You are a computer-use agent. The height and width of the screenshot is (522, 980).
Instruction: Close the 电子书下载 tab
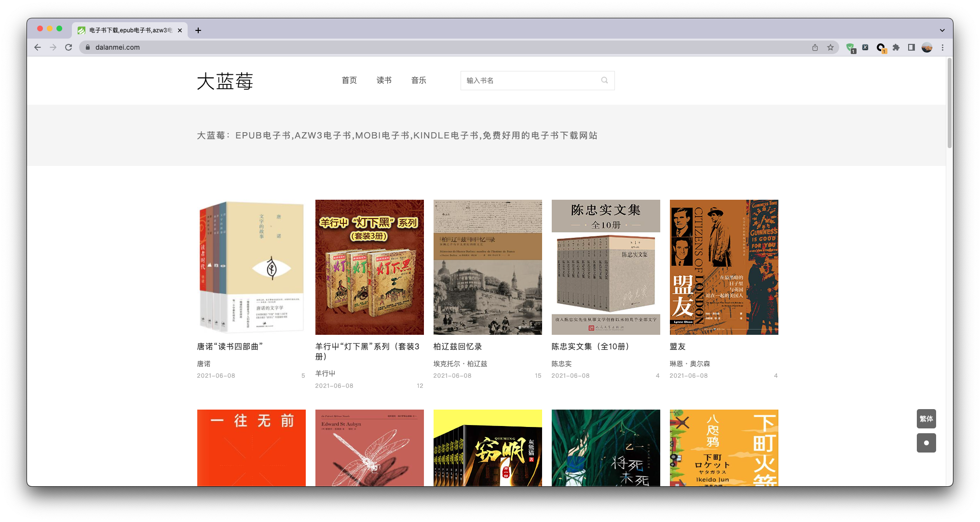coord(180,30)
